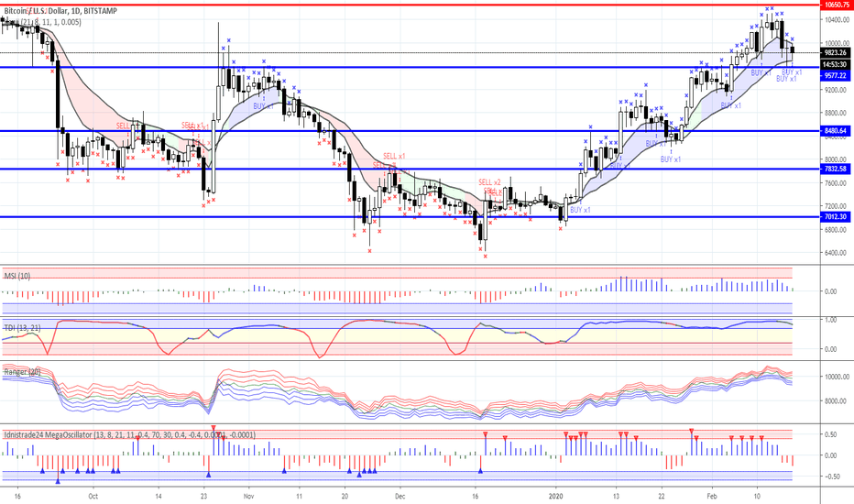Viewport: 854px width, 504px height.
Task: Click the black 9823.26 current price label
Action: 836,53
